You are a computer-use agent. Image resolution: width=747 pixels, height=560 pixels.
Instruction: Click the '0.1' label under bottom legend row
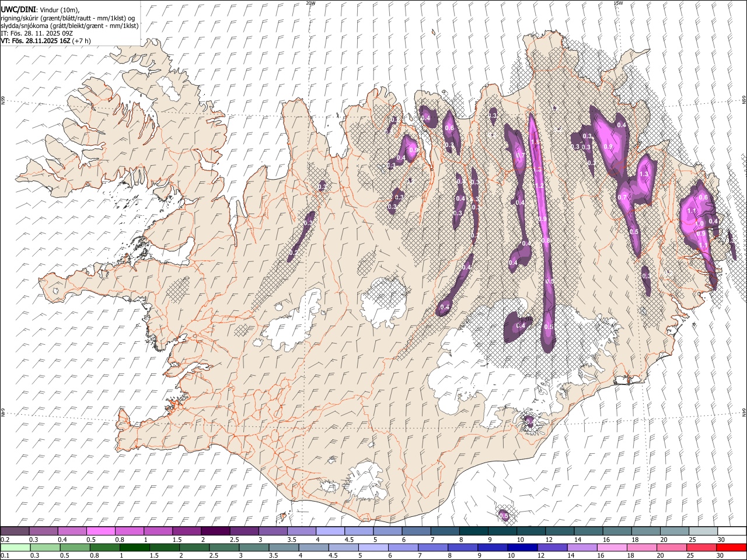(5, 556)
